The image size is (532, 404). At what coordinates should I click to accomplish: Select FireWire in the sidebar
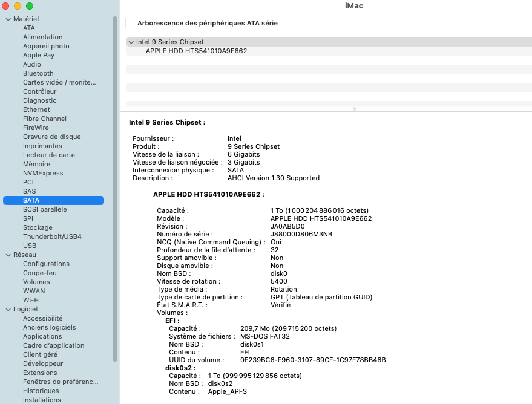(36, 128)
